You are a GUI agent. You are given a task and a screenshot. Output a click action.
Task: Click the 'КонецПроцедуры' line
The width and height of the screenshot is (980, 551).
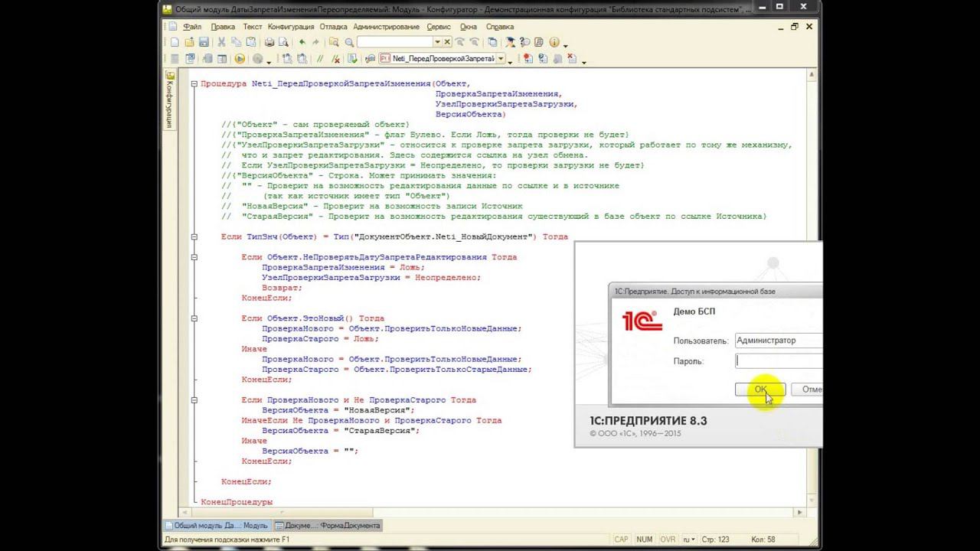coord(237,502)
